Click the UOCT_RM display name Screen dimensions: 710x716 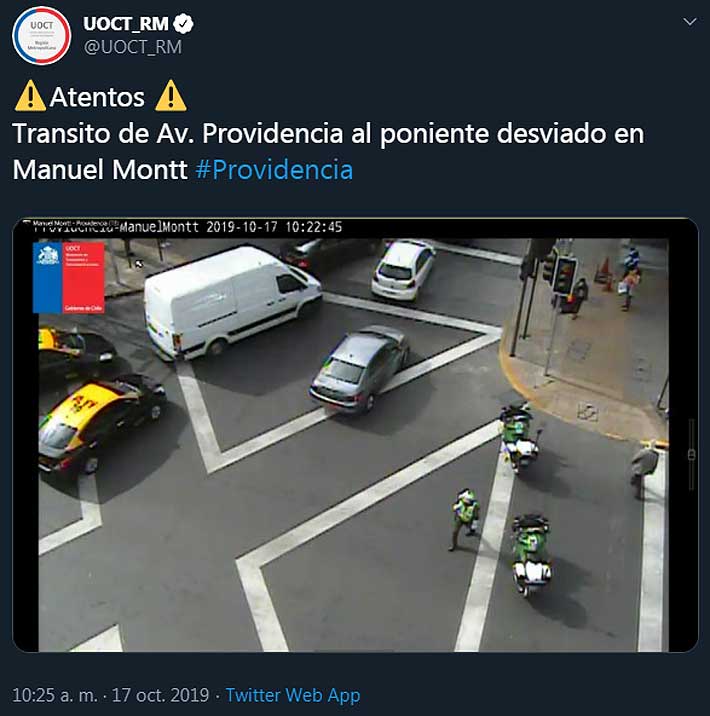[x=126, y=24]
